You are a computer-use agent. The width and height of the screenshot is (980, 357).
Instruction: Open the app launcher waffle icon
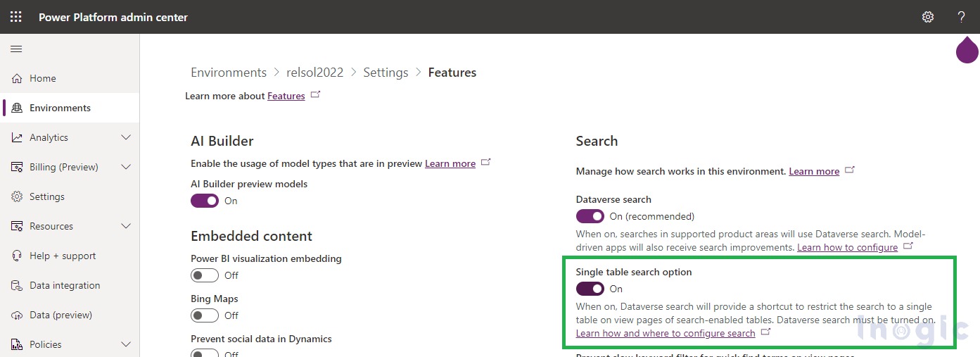pos(15,17)
